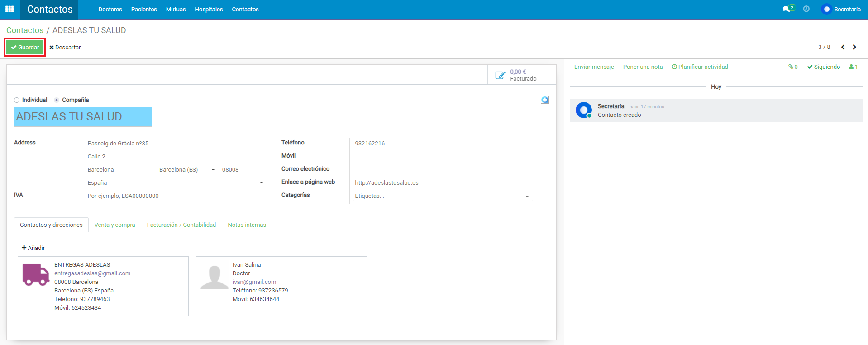Click the ADESLAS TU SALUD name field
This screenshot has height=345, width=868.
point(83,117)
